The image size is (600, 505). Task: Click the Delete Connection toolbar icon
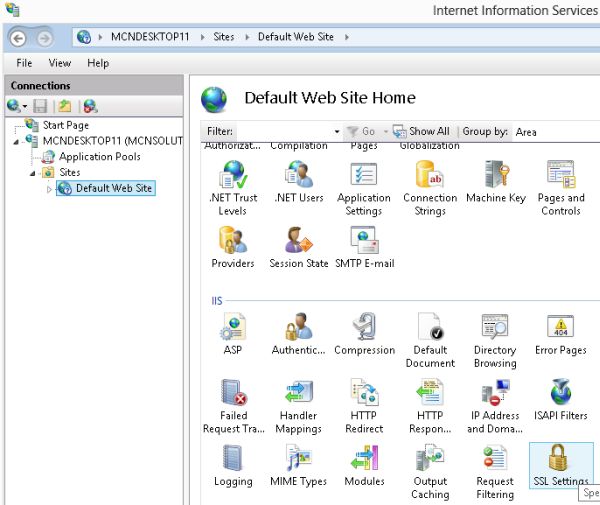90,106
